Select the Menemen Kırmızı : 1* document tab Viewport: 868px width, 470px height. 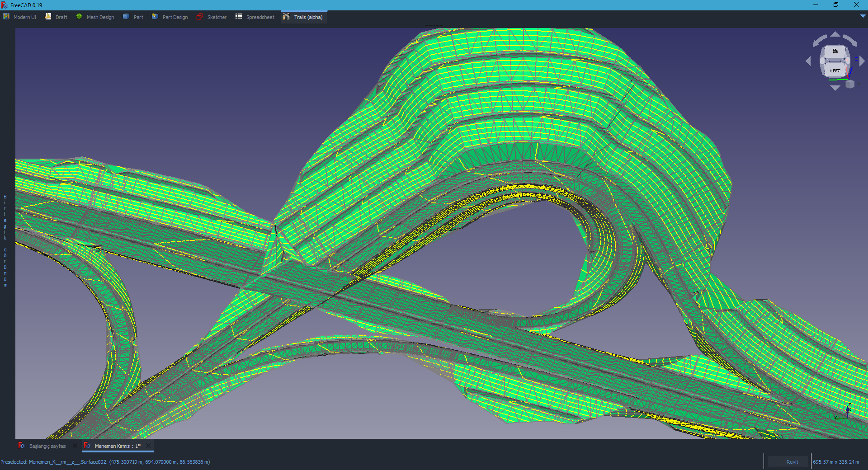118,446
